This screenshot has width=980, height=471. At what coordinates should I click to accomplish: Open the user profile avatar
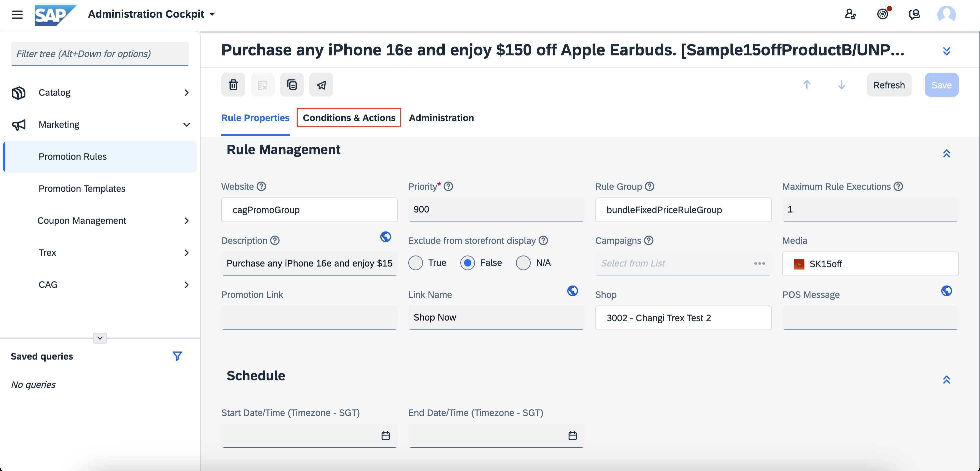946,15
